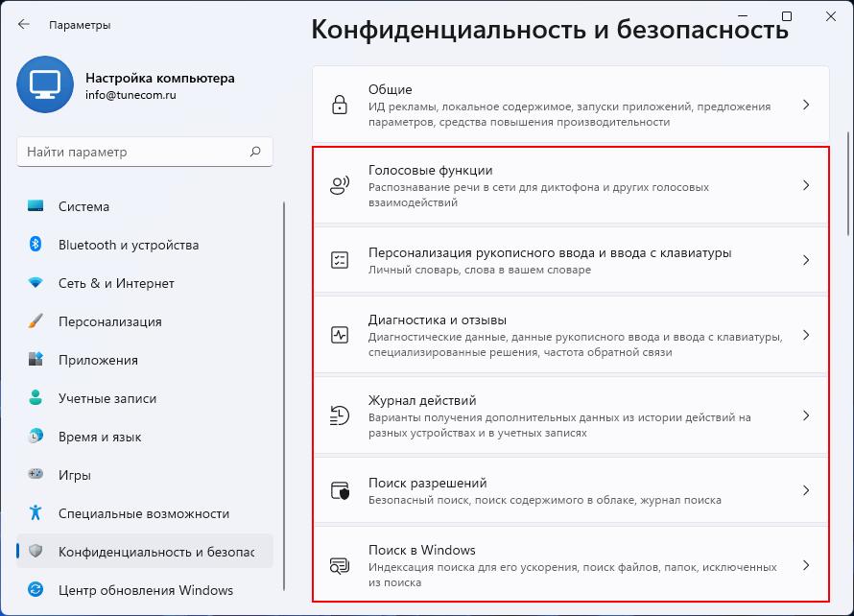Click the Система monitor icon
This screenshot has height=616, width=854.
click(36, 206)
